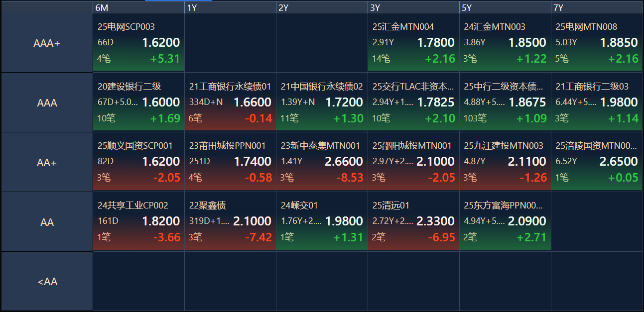Screen dimensions: 644x312
Task: Open the 23莆田城投PPN001 bond card
Action: 230,162
